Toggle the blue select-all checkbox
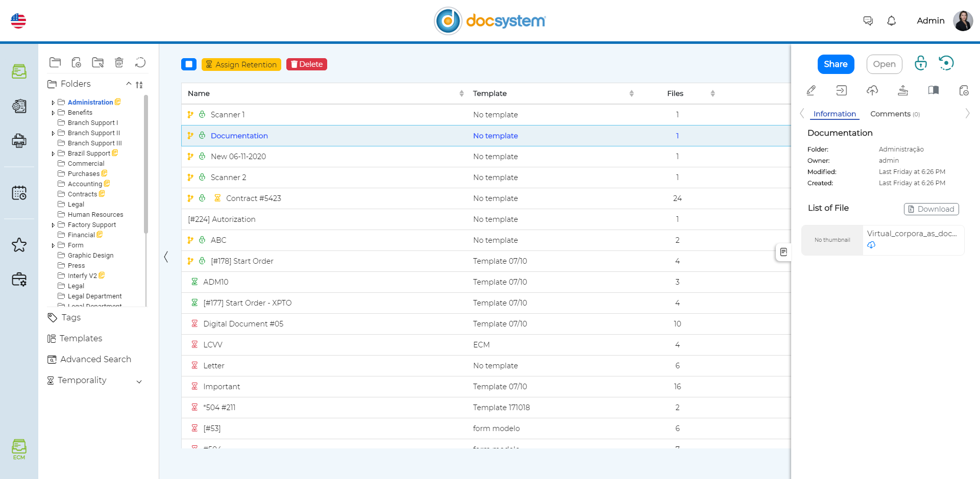 coord(189,64)
